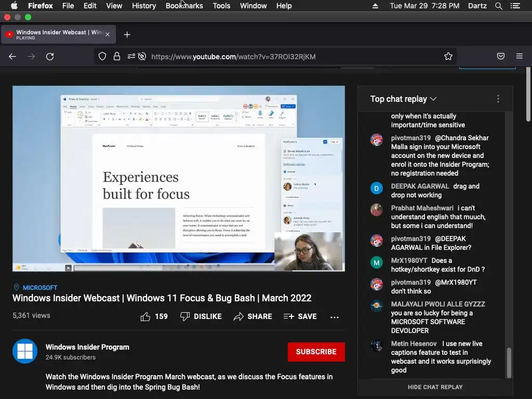Click the eject icon in menu bar

click(375, 6)
